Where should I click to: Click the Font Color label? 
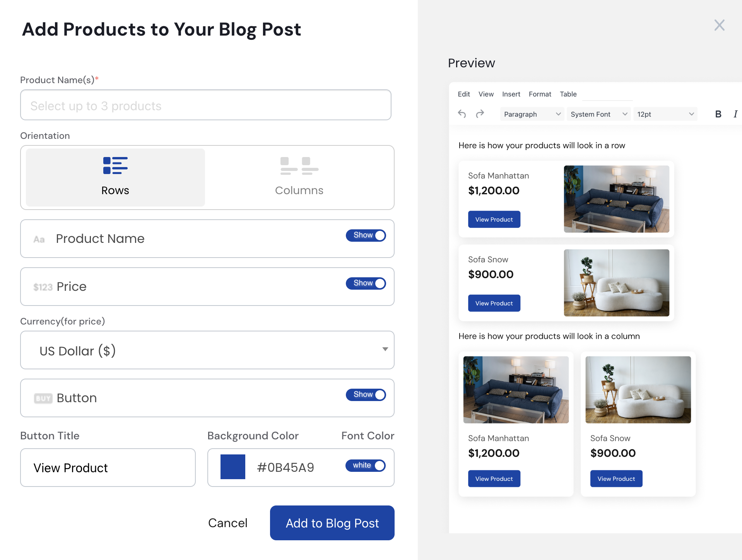pyautogui.click(x=368, y=436)
